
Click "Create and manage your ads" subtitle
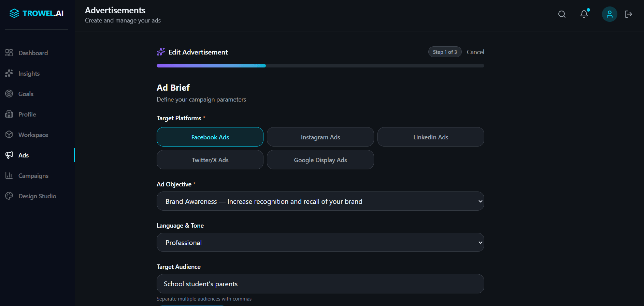(x=123, y=20)
